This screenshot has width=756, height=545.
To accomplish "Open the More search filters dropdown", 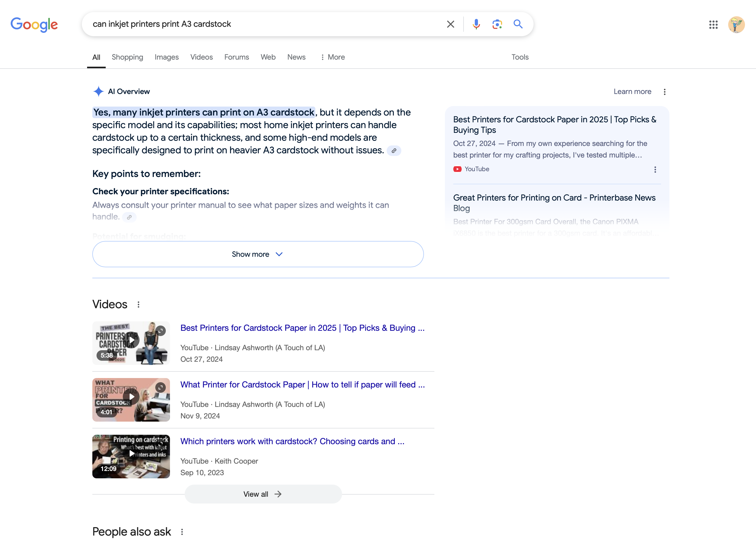I will pos(332,57).
